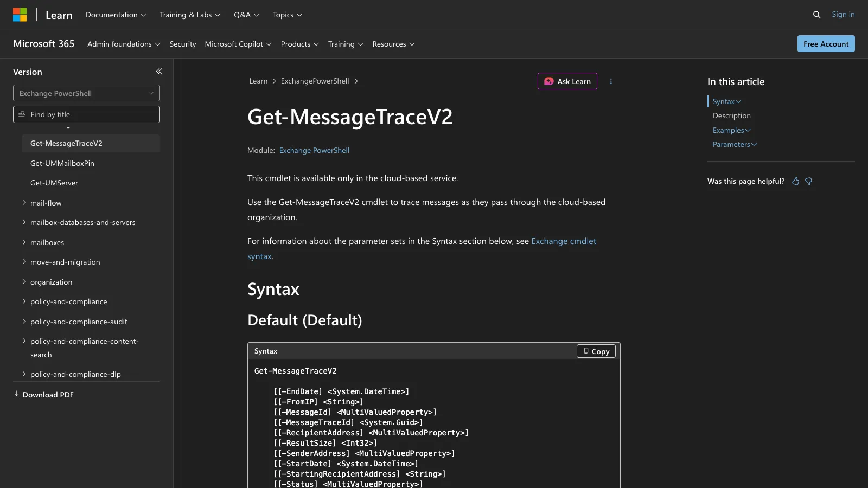Focus the Find by title field
Screen dimensions: 868x488
(x=86, y=114)
